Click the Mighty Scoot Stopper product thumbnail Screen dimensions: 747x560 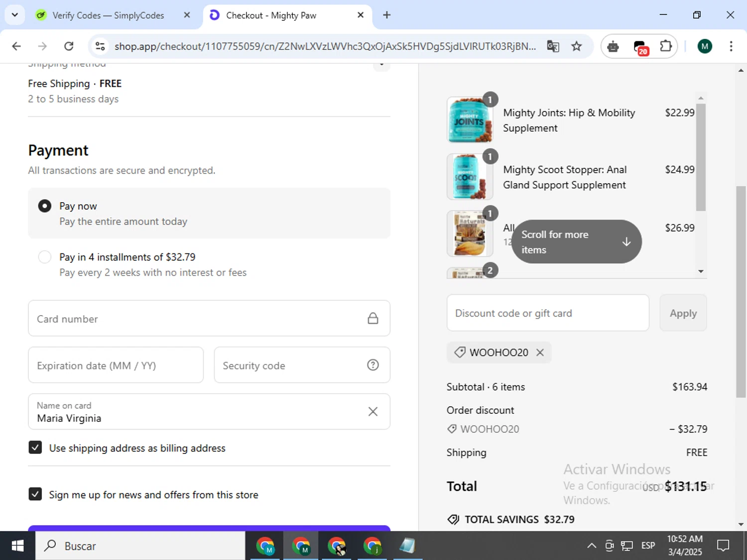click(470, 177)
